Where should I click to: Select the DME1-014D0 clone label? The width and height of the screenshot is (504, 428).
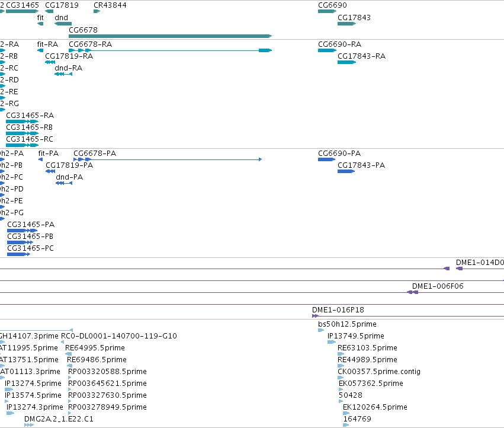[x=480, y=262]
